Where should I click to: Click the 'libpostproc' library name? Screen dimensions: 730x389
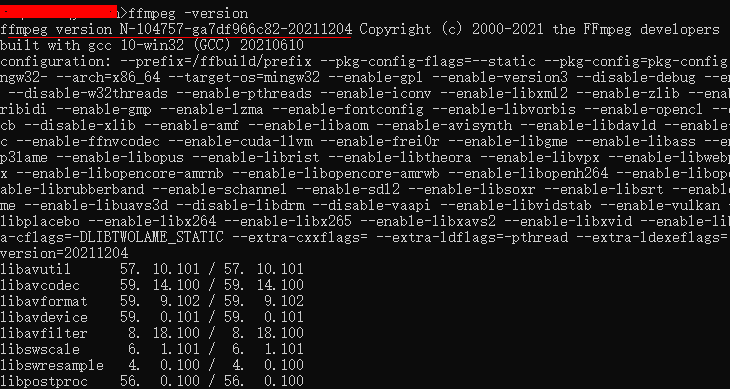[44, 382]
